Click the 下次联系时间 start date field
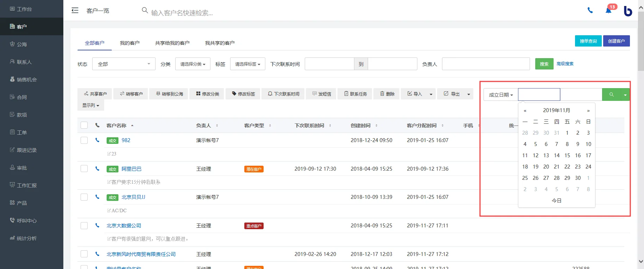 [329, 64]
